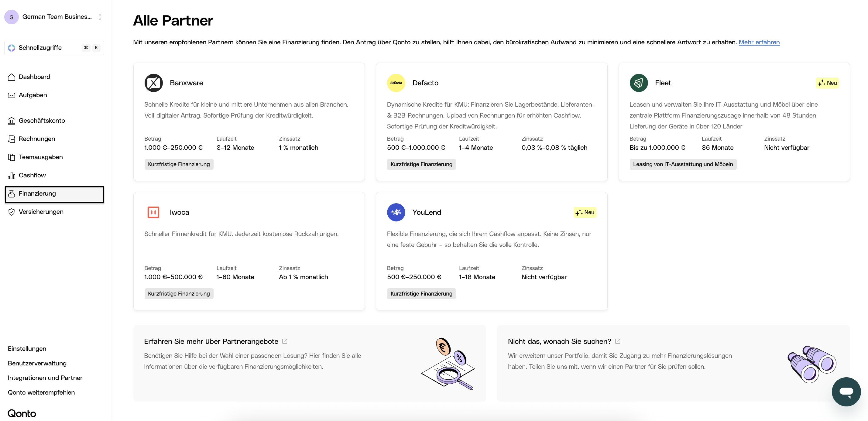This screenshot has height=421, width=868.
Task: Click Kurzfristige Finanzierung tag on Banxware
Action: [179, 164]
